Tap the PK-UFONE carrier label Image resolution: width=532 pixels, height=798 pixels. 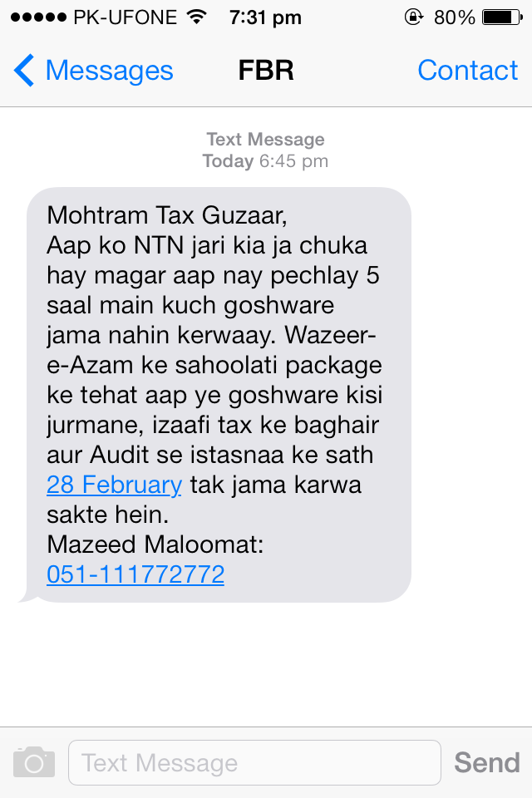point(126,17)
